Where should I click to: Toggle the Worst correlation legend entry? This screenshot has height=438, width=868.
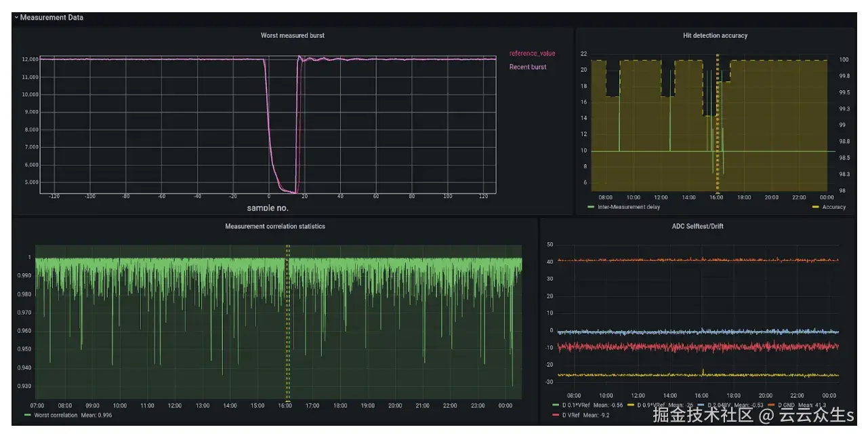click(56, 415)
